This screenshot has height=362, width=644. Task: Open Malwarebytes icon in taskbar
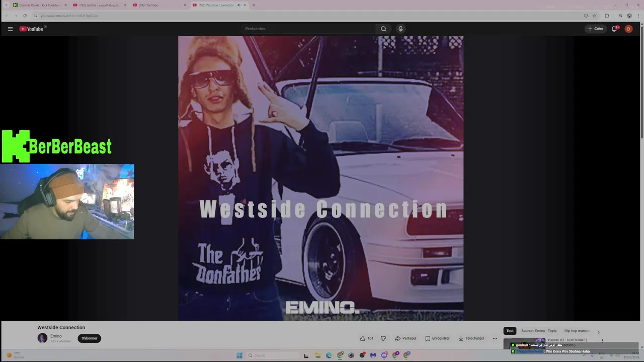tap(373, 355)
